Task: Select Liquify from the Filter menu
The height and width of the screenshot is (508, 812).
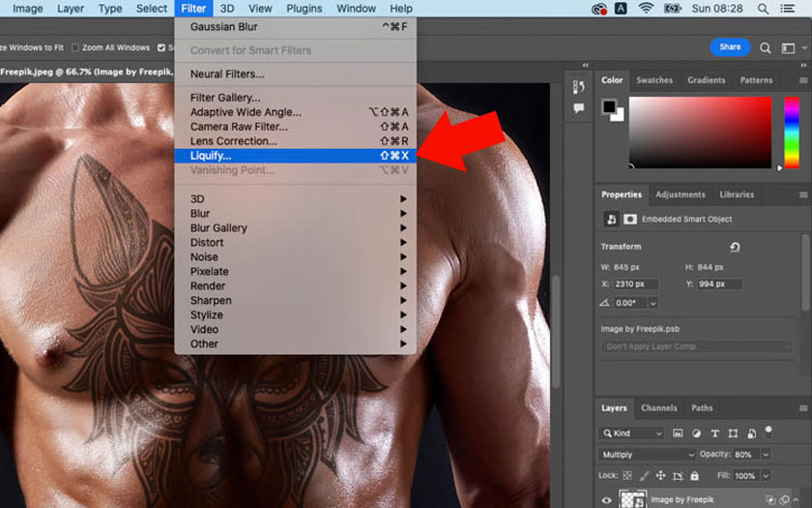Action: 295,156
